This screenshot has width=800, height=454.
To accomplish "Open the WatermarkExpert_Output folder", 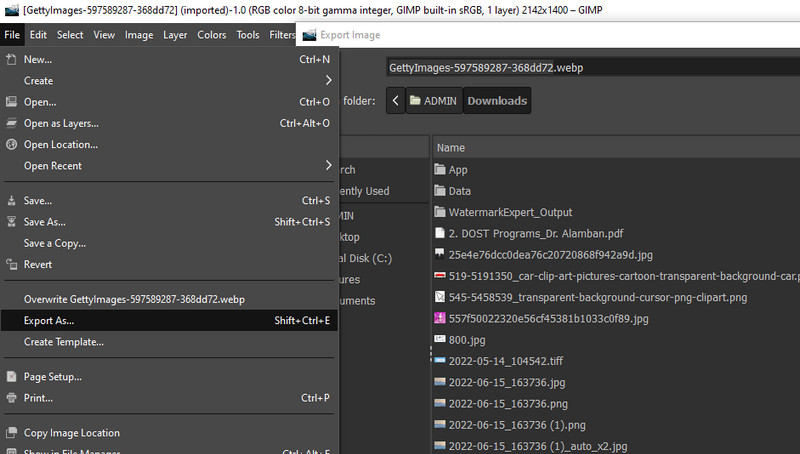I will [x=510, y=212].
